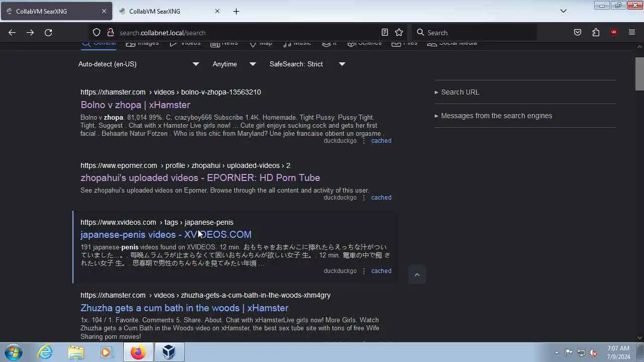Click the address bar showing search.collabnet.local/search
Screen dimensions: 644x362
tap(247, 32)
